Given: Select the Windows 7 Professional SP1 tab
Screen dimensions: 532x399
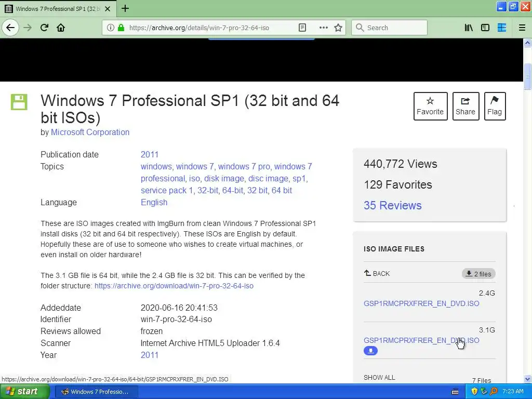Looking at the screenshot, I should [x=58, y=9].
